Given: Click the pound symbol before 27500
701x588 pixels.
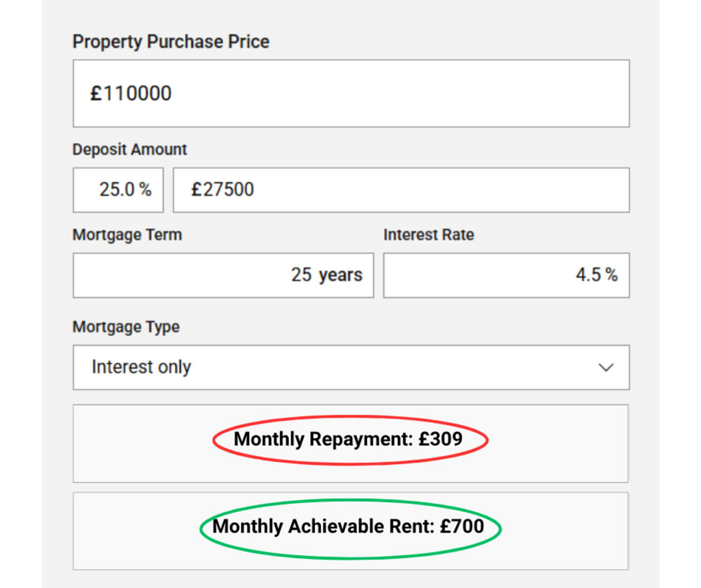Looking at the screenshot, I should (x=196, y=190).
